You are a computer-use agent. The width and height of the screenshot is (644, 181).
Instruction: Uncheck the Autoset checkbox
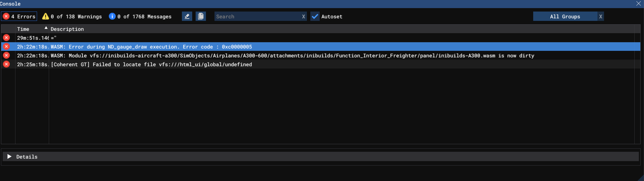point(315,16)
